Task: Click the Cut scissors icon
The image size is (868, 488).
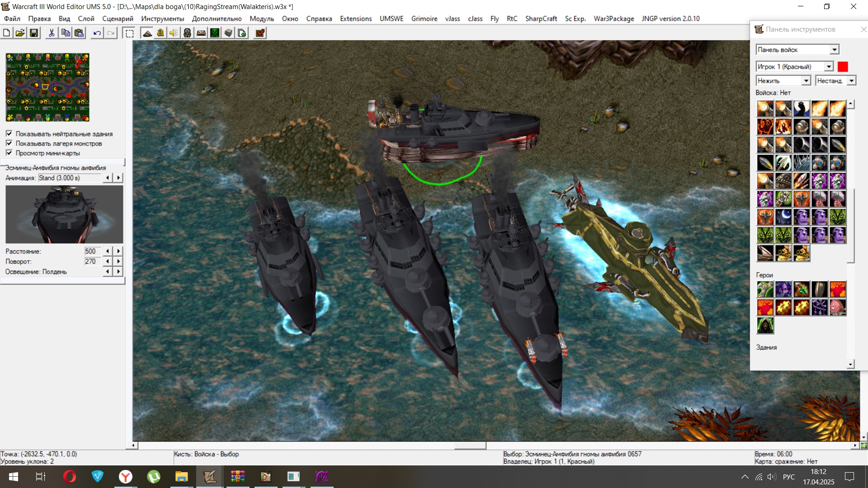Action: [52, 33]
